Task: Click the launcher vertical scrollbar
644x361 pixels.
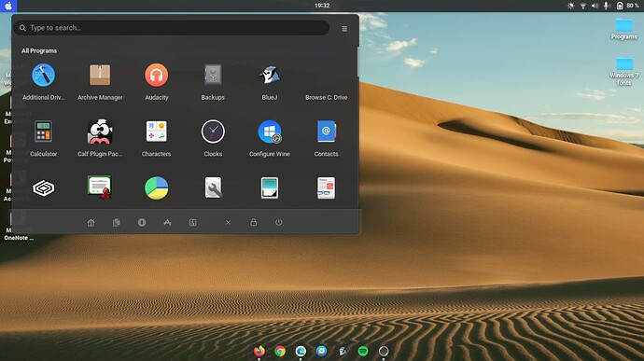Action: tap(357, 62)
